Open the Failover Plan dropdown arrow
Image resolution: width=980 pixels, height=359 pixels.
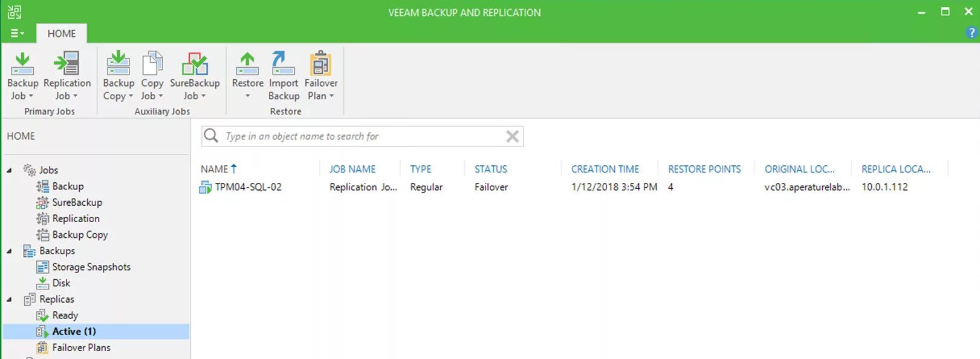tap(331, 96)
